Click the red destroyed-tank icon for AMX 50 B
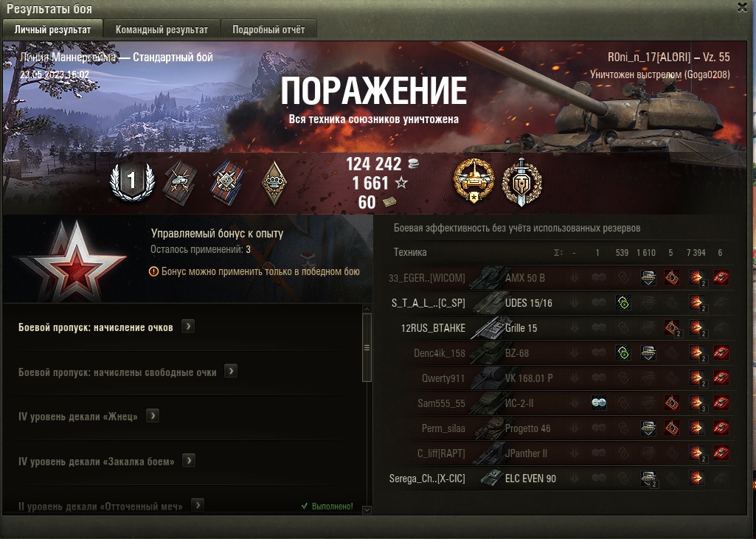 click(721, 278)
